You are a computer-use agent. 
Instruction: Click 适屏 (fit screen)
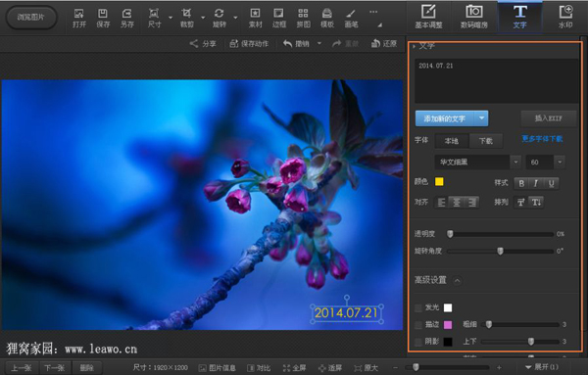click(x=329, y=368)
